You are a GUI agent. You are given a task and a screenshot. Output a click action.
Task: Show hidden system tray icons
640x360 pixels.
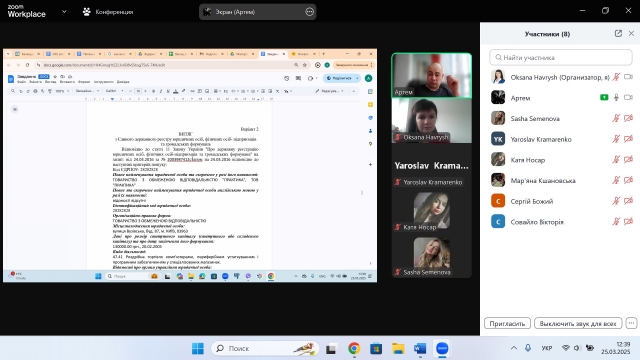pos(514,348)
